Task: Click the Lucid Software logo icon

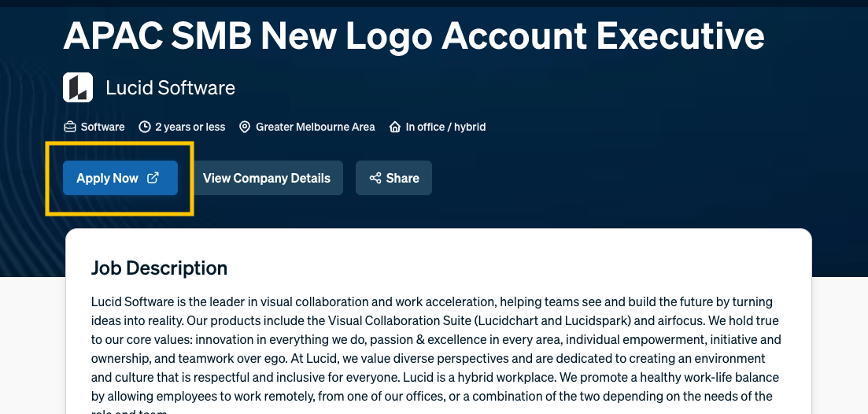Action: (78, 87)
